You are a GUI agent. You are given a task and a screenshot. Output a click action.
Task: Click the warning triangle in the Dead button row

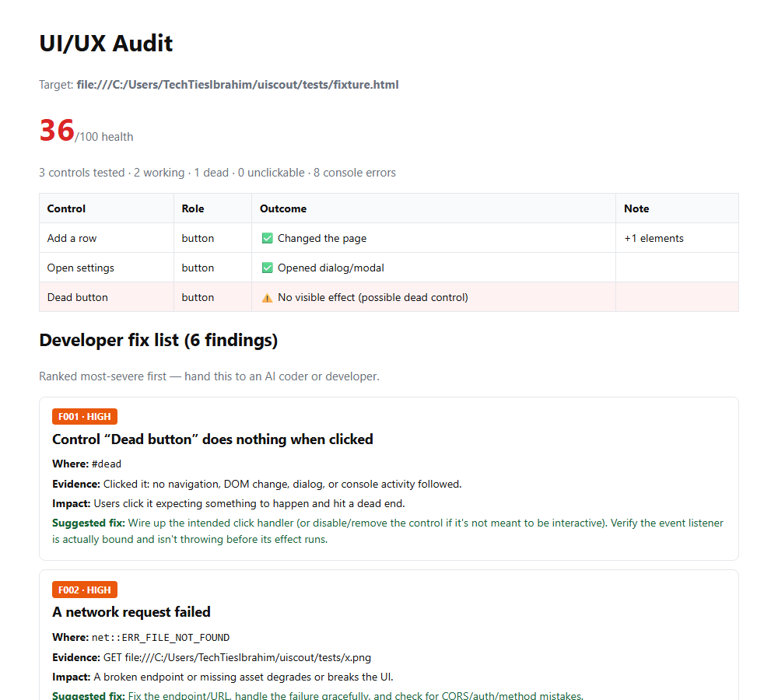coord(268,298)
